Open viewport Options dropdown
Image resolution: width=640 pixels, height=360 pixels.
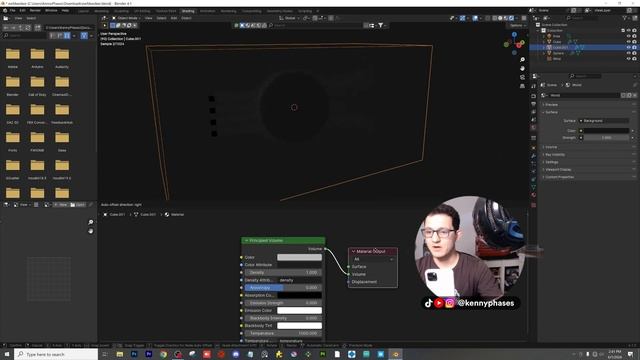click(517, 25)
